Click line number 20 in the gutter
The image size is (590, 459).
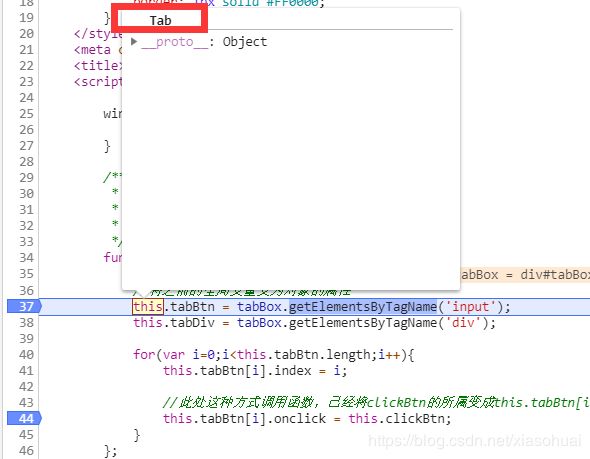[26, 34]
